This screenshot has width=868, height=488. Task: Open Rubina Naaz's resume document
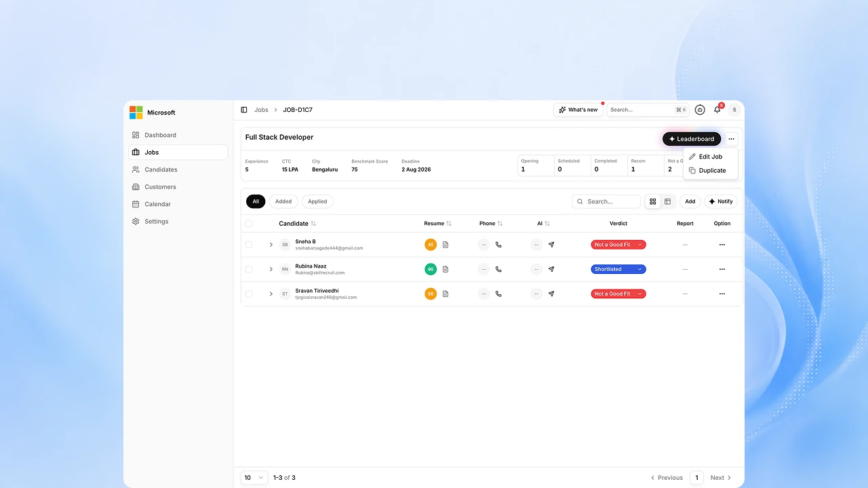coord(446,269)
